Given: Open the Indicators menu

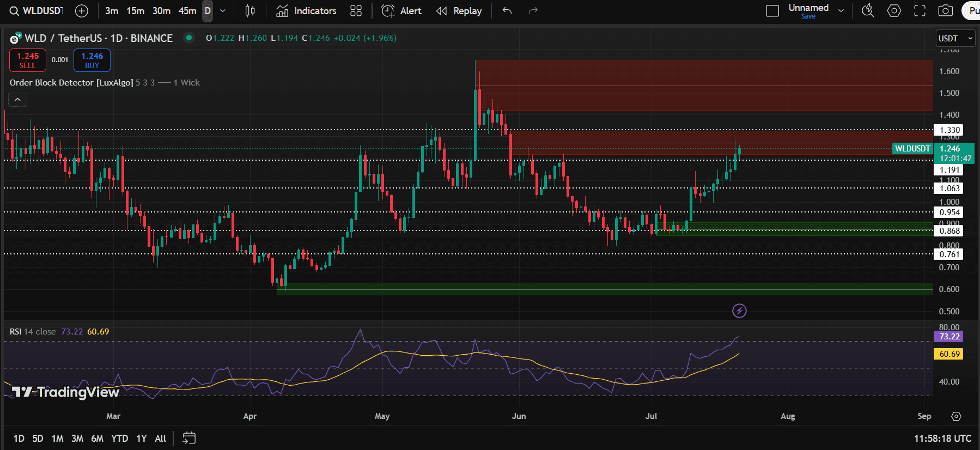Looking at the screenshot, I should click(306, 11).
